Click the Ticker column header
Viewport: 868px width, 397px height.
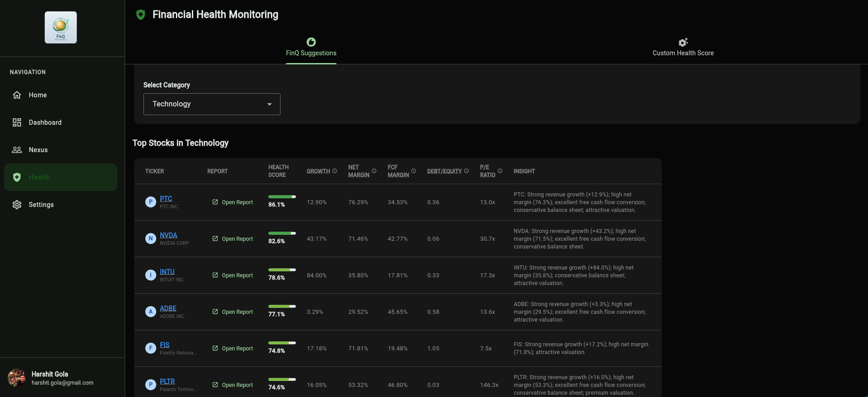coord(154,171)
